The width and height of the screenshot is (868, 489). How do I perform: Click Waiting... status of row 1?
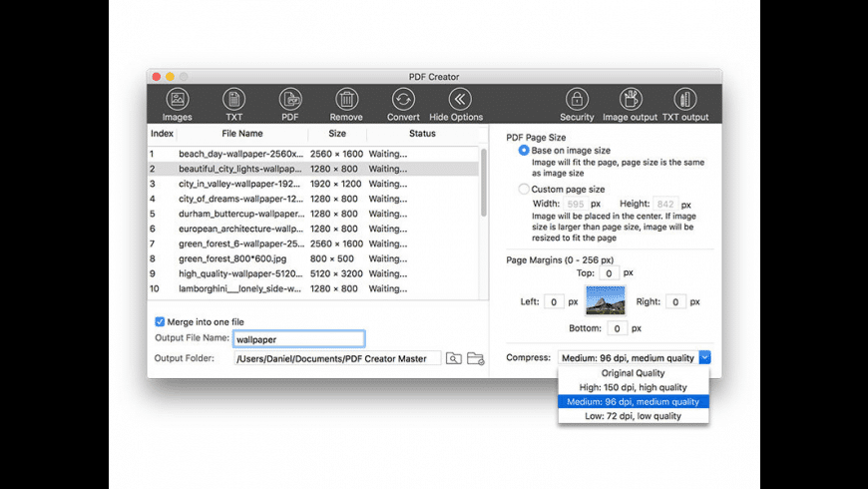(x=388, y=154)
